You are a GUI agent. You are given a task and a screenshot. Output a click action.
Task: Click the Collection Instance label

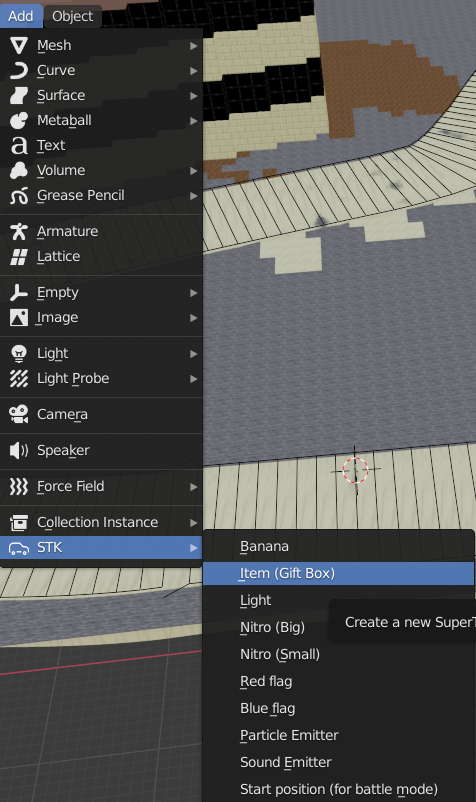pos(98,522)
